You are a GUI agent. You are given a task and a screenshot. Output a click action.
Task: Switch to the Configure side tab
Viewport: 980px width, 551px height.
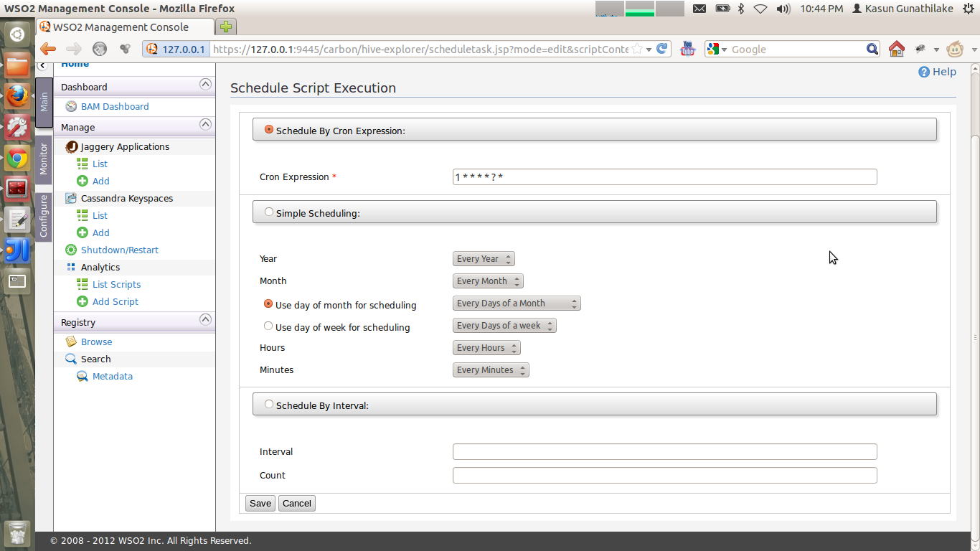pyautogui.click(x=44, y=216)
